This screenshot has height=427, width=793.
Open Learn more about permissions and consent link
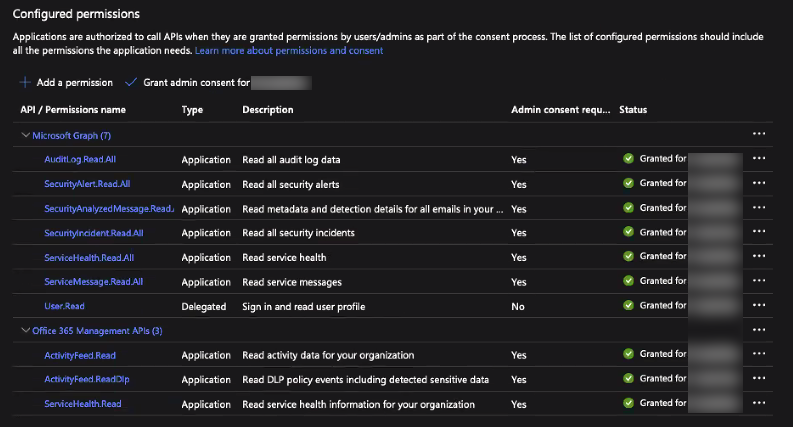pos(289,50)
